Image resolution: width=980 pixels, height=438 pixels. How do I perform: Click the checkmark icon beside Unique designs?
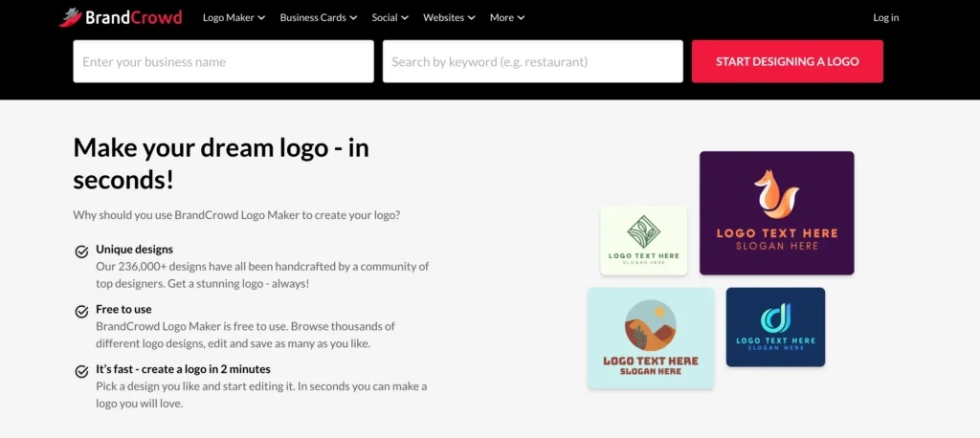82,252
